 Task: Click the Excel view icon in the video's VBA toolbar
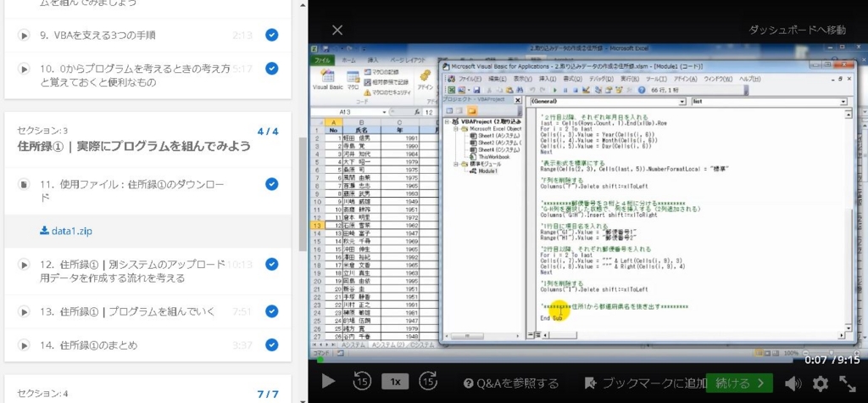[452, 90]
